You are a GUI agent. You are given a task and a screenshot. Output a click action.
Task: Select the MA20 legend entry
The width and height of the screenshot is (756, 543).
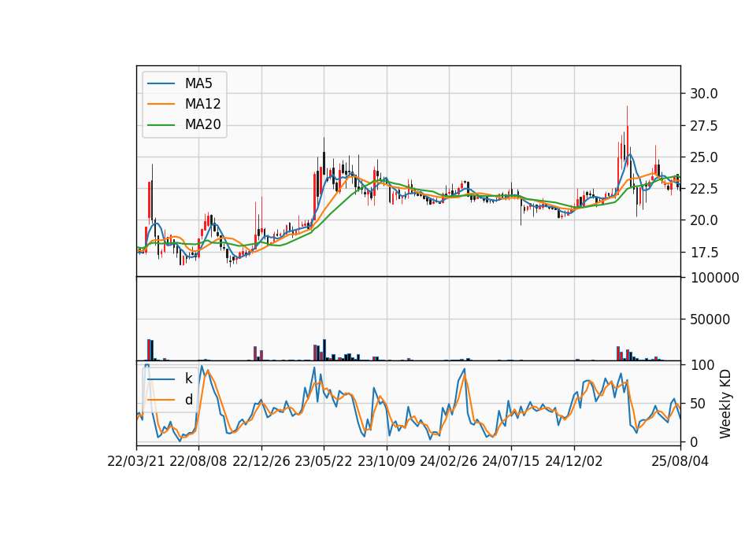click(183, 125)
